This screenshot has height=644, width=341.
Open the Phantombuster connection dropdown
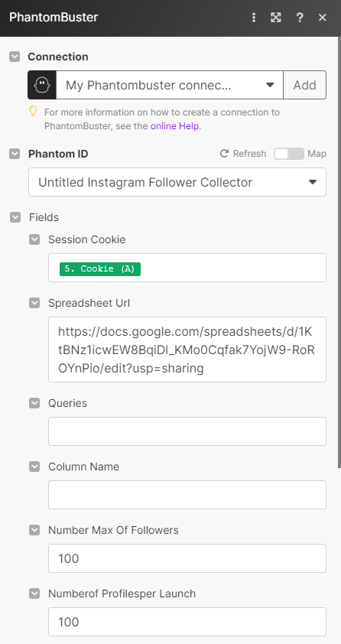[170, 85]
